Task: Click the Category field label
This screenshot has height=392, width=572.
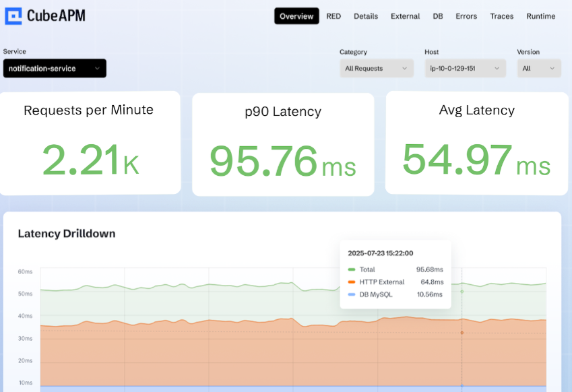Action: (353, 52)
